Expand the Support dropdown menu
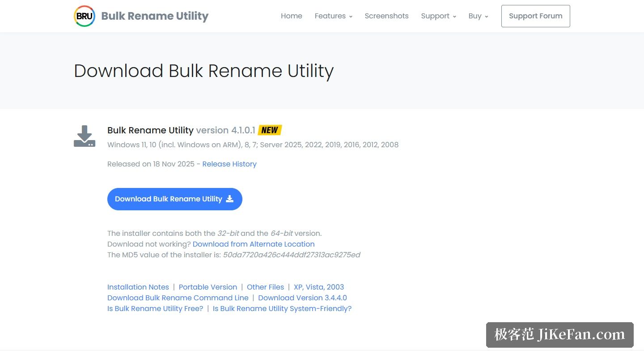The image size is (644, 358). (x=439, y=16)
